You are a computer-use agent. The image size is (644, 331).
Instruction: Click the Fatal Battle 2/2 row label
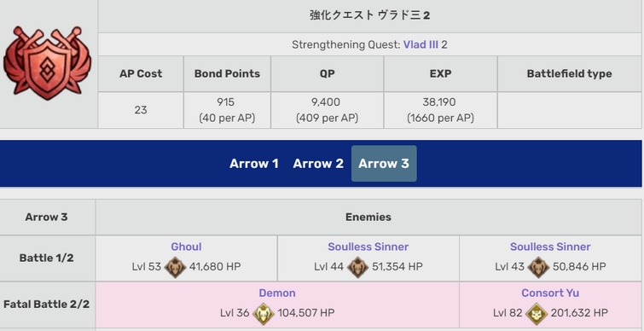46,305
